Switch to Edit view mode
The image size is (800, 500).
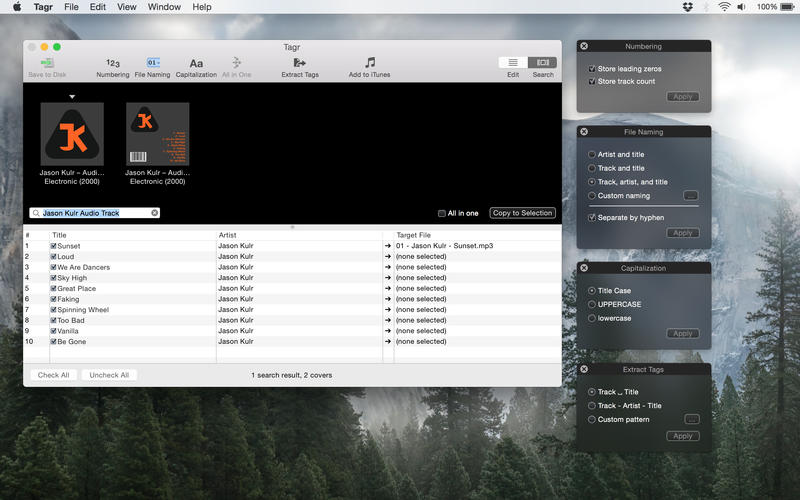(x=513, y=62)
